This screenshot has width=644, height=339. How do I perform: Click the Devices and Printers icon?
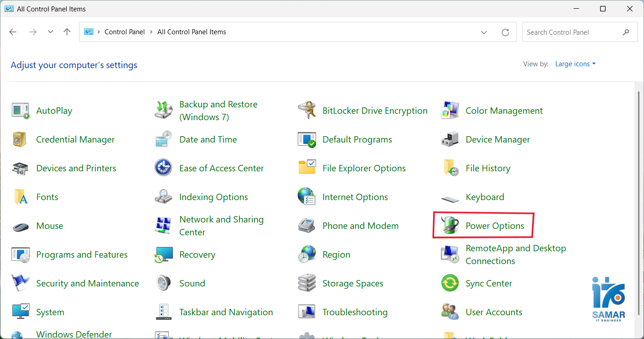click(x=20, y=168)
